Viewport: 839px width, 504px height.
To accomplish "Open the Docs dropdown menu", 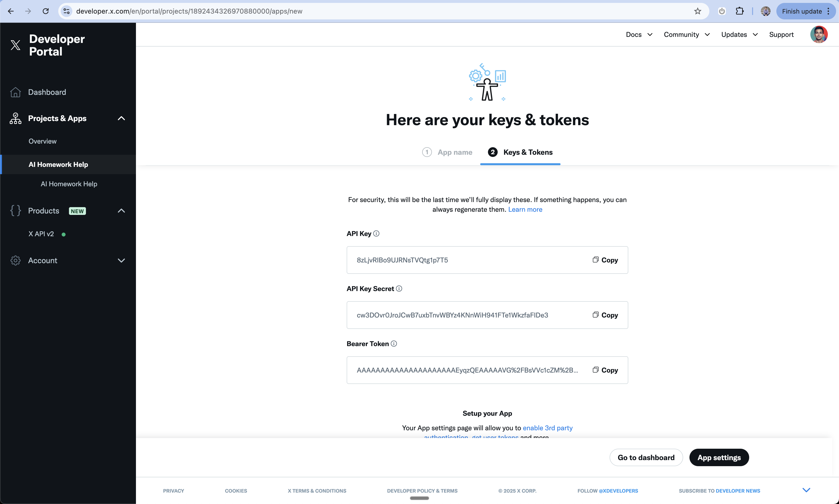I will pyautogui.click(x=639, y=35).
